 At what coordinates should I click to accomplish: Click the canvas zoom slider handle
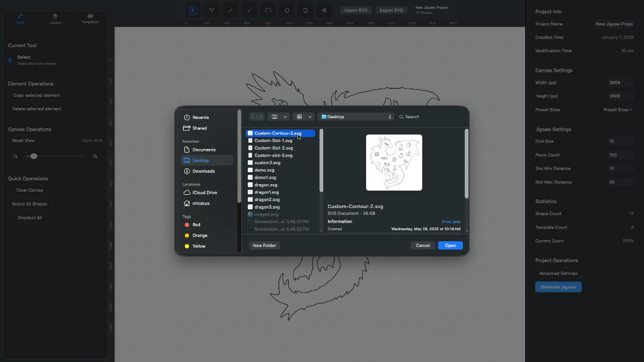(x=34, y=156)
